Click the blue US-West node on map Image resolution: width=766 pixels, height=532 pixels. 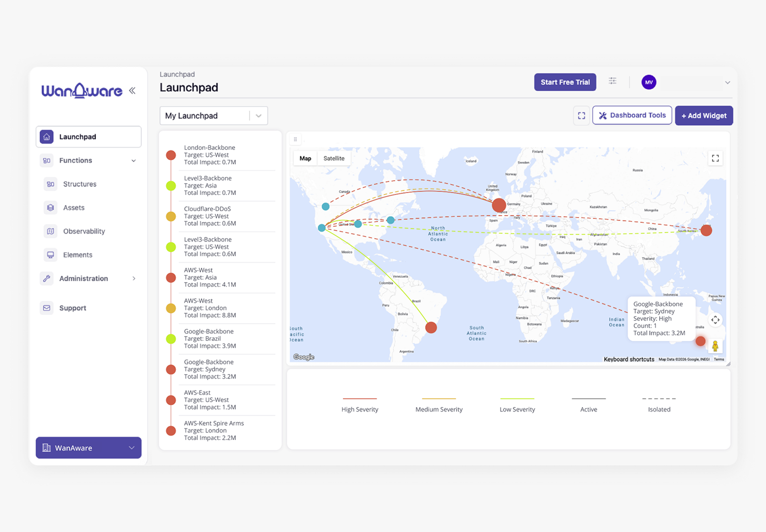(x=322, y=228)
